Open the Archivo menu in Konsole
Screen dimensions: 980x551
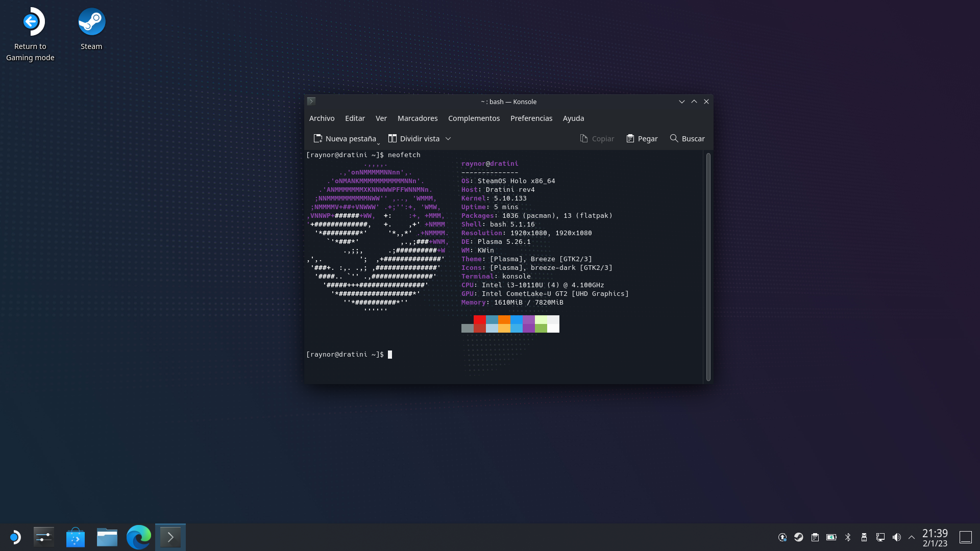click(x=322, y=118)
